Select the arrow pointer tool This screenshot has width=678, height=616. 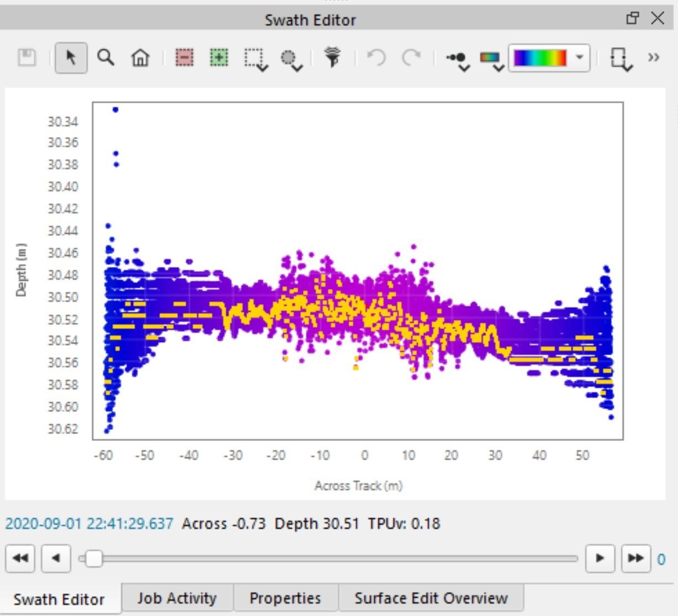pyautogui.click(x=71, y=58)
